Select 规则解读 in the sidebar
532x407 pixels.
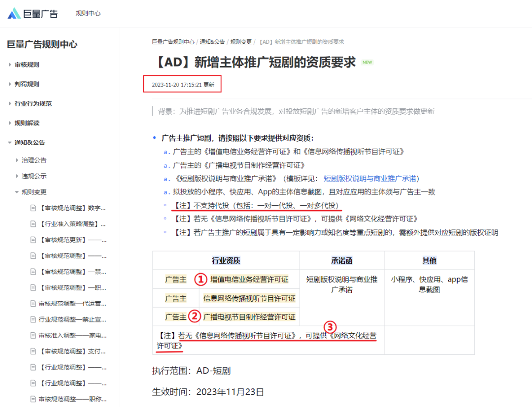pyautogui.click(x=27, y=123)
